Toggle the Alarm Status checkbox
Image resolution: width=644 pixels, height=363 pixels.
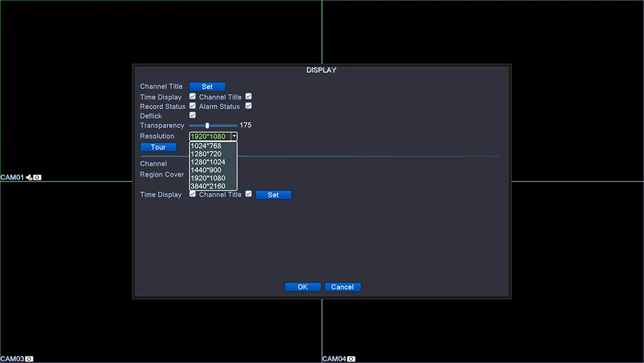(x=249, y=106)
